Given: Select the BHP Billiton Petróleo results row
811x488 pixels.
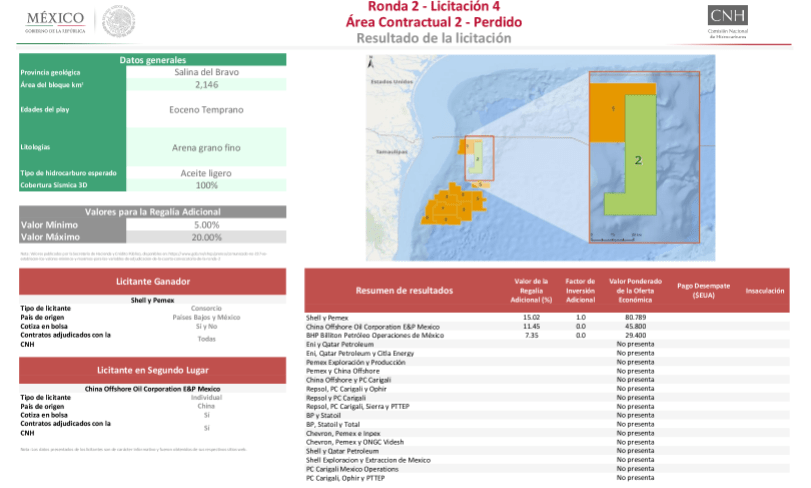Looking at the screenshot, I should click(547, 336).
